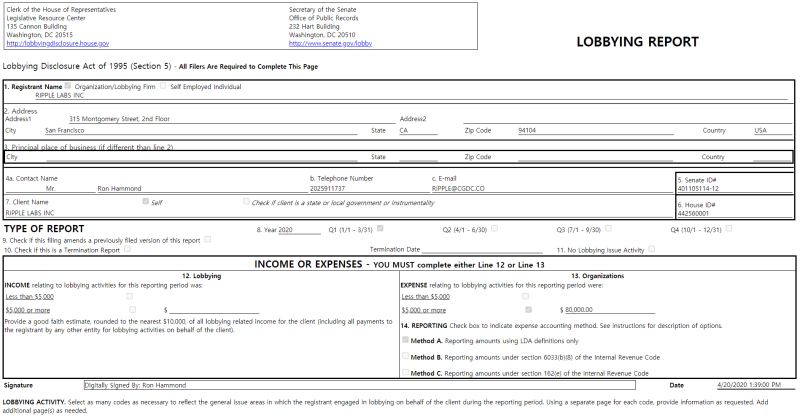
Task: Click the principal place of business Country field
Action: pos(773,157)
